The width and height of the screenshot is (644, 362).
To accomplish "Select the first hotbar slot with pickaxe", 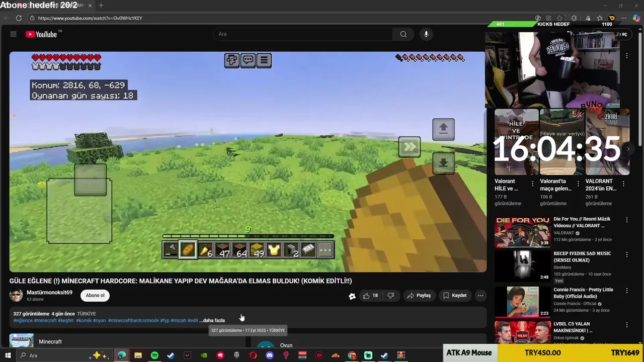I will point(171,250).
